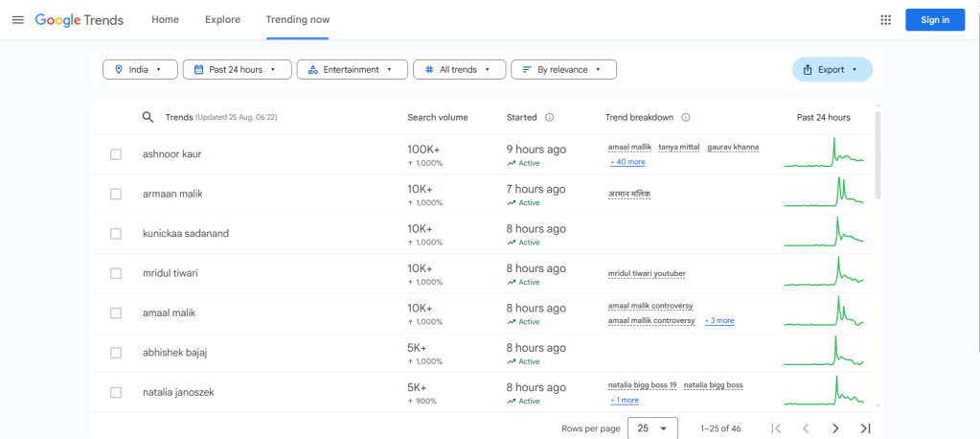Open the 'kunickaa sadanand' trend row
The height and width of the screenshot is (439, 980).
482,234
